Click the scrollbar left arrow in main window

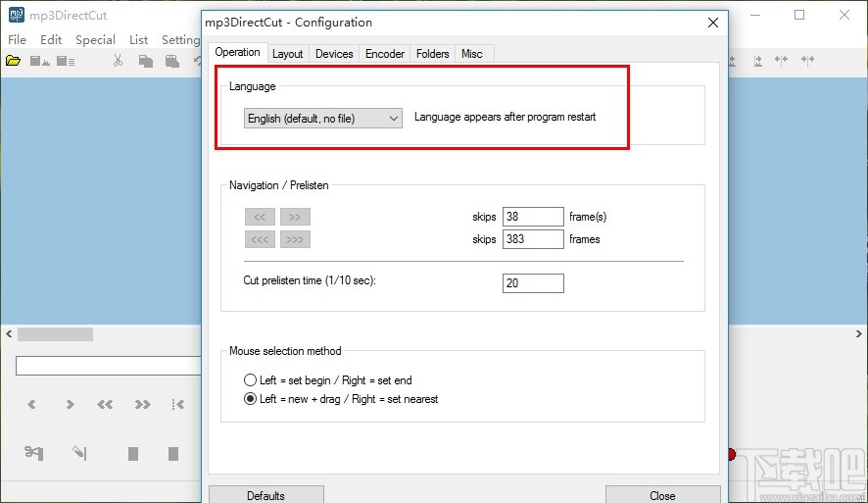[x=9, y=334]
